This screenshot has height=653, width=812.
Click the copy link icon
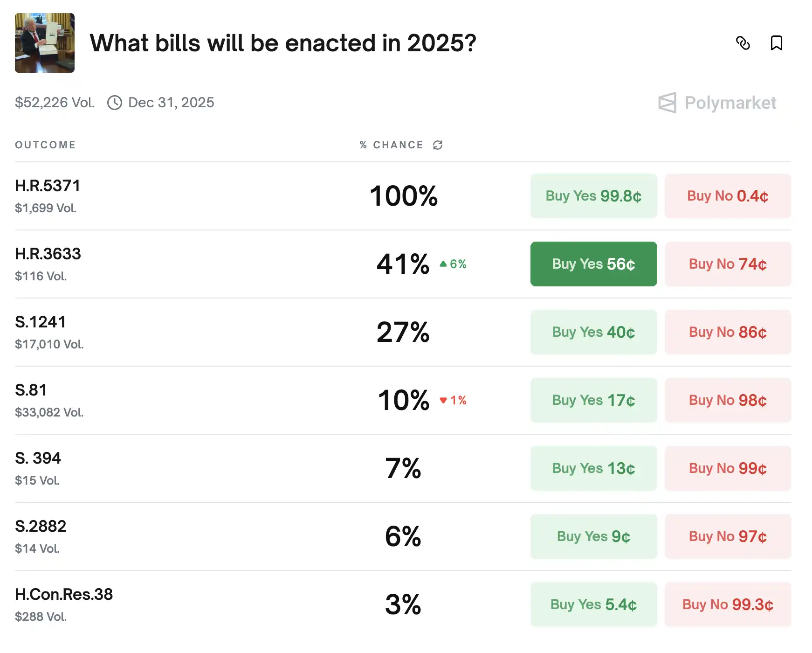[743, 43]
